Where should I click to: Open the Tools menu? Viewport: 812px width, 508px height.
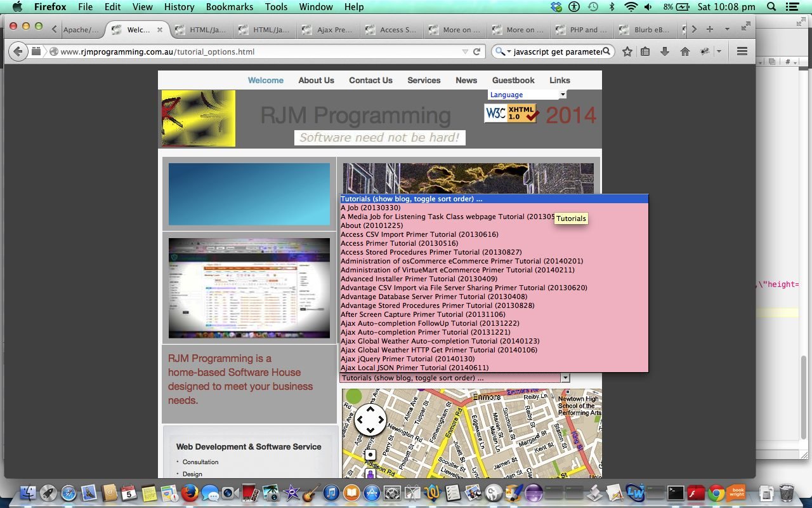click(x=277, y=7)
